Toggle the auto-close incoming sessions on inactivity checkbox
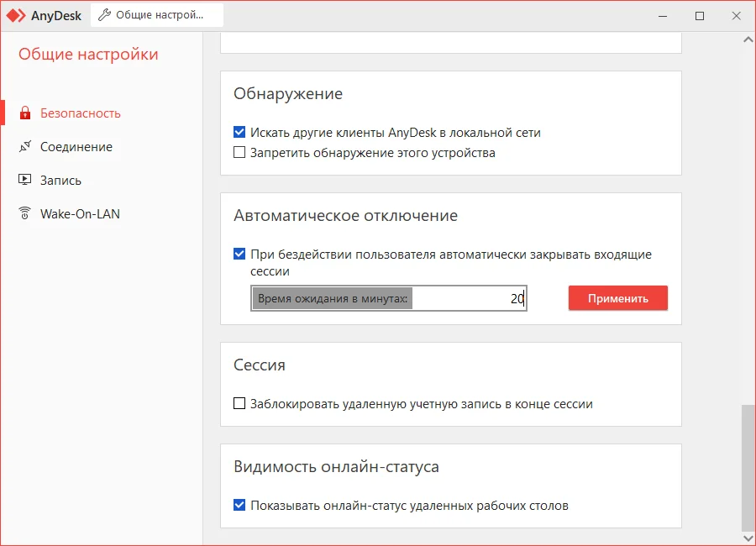Screen dimensions: 756x546 (x=239, y=255)
